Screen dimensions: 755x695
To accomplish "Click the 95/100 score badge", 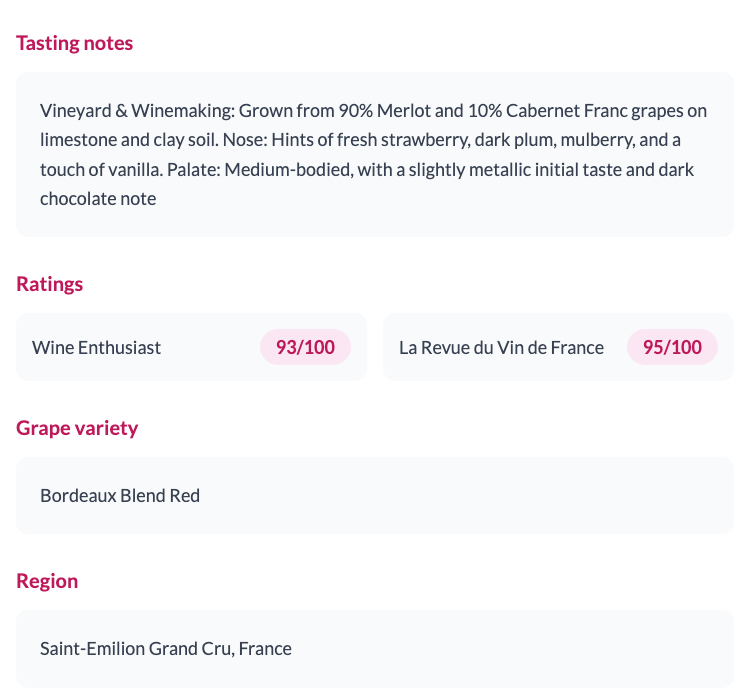I will [672, 348].
